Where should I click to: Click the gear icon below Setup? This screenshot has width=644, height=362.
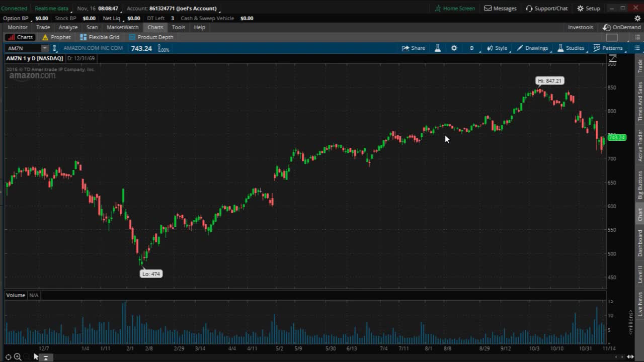pos(637,18)
